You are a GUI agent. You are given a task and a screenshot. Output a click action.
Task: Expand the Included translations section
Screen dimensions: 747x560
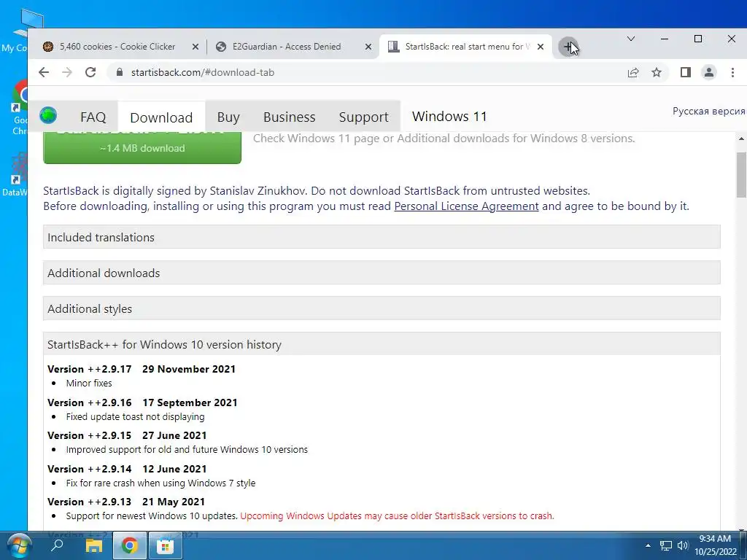[382, 237]
